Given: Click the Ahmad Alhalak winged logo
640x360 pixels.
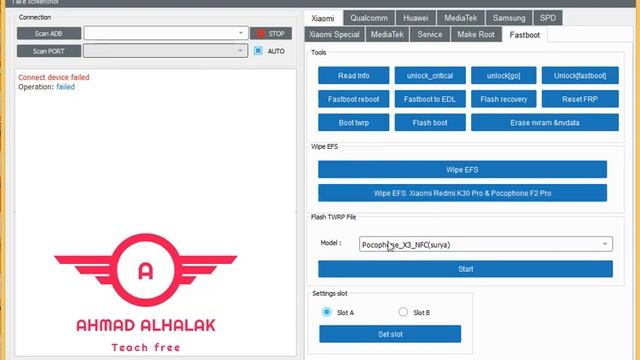Looking at the screenshot, I should [146, 269].
